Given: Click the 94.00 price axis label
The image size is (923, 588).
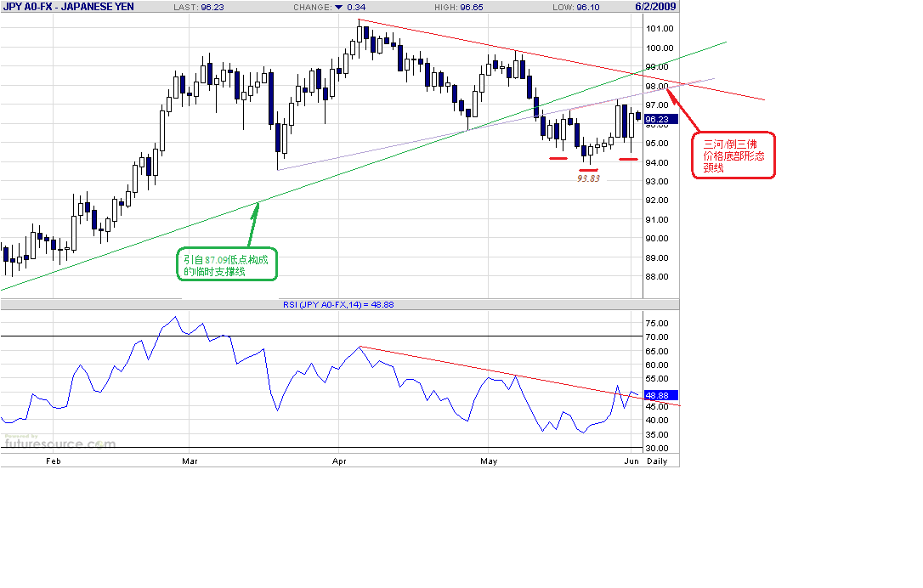Looking at the screenshot, I should (x=657, y=162).
